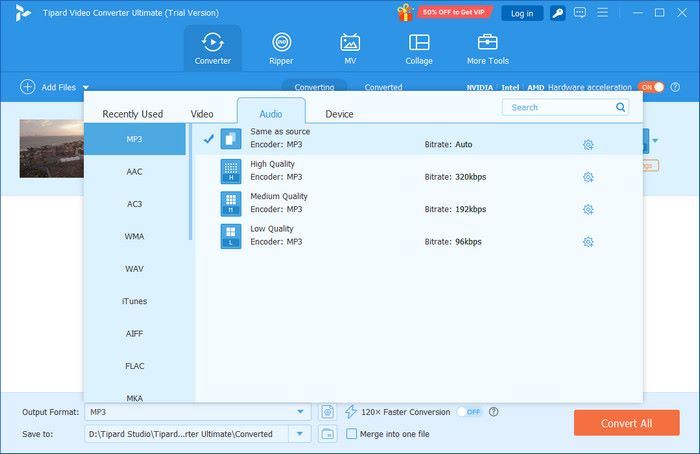Click the Save to path field
The width and height of the screenshot is (700, 454).
pyautogui.click(x=187, y=433)
